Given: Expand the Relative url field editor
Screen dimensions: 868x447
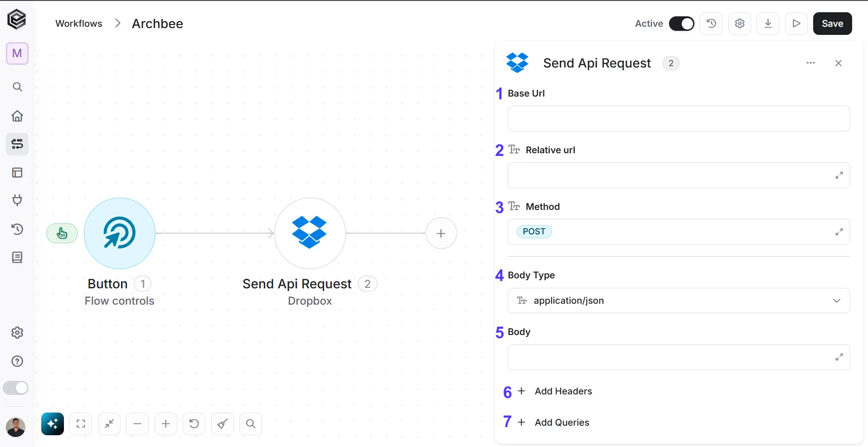Looking at the screenshot, I should click(839, 175).
